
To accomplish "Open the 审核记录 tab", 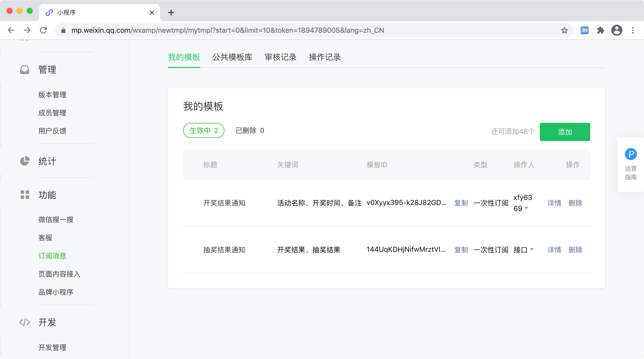I will click(280, 57).
